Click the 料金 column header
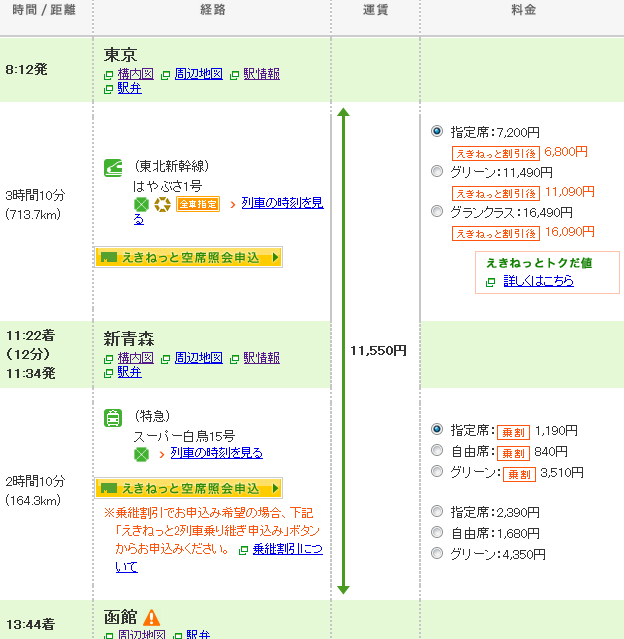 [523, 10]
